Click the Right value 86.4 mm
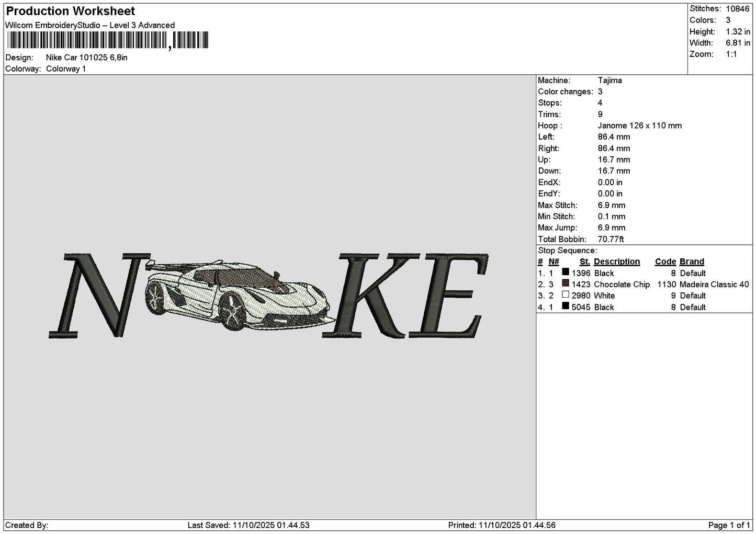 [614, 149]
